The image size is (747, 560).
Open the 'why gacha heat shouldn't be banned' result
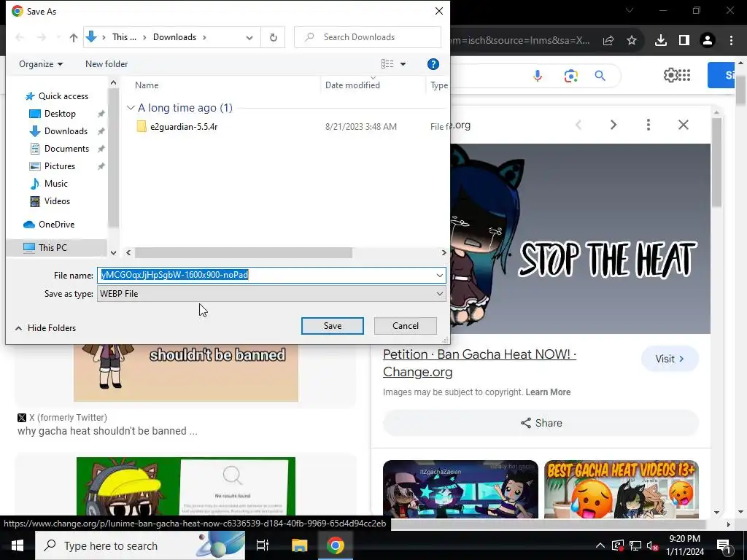pyautogui.click(x=107, y=431)
